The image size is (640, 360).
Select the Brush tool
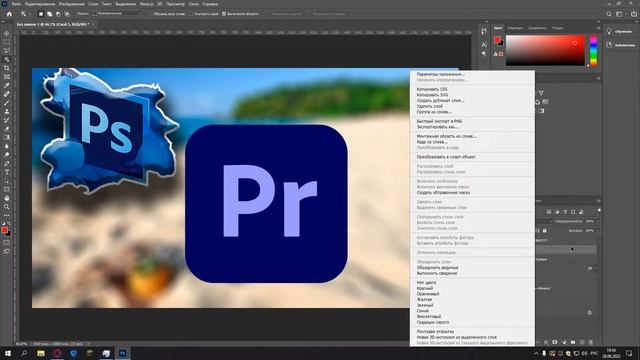[x=7, y=103]
